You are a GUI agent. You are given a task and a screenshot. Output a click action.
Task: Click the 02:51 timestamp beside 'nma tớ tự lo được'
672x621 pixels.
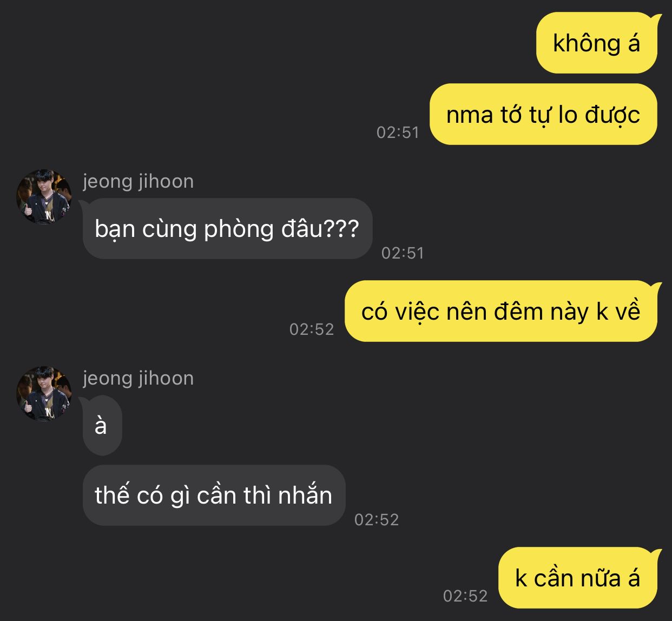398,133
